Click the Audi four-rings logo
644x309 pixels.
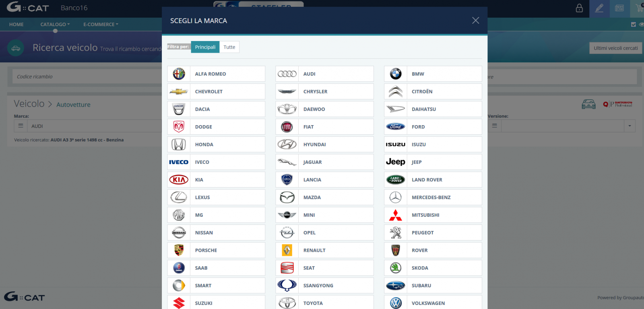point(287,74)
